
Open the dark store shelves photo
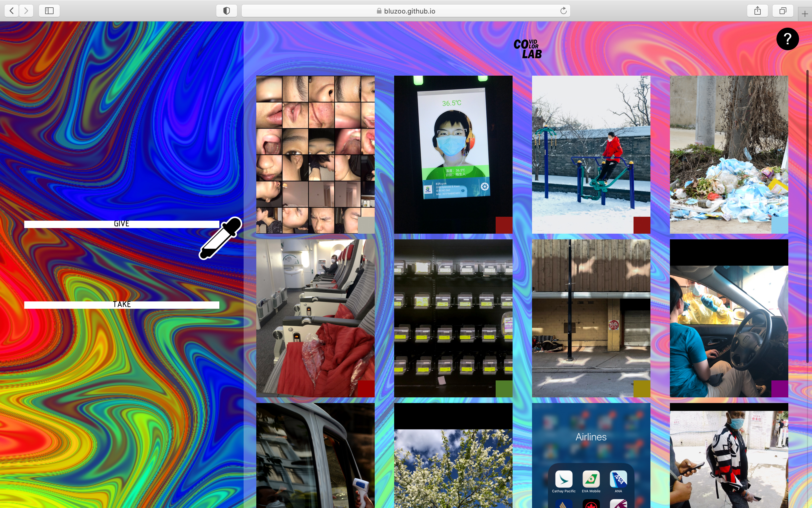[x=453, y=318]
